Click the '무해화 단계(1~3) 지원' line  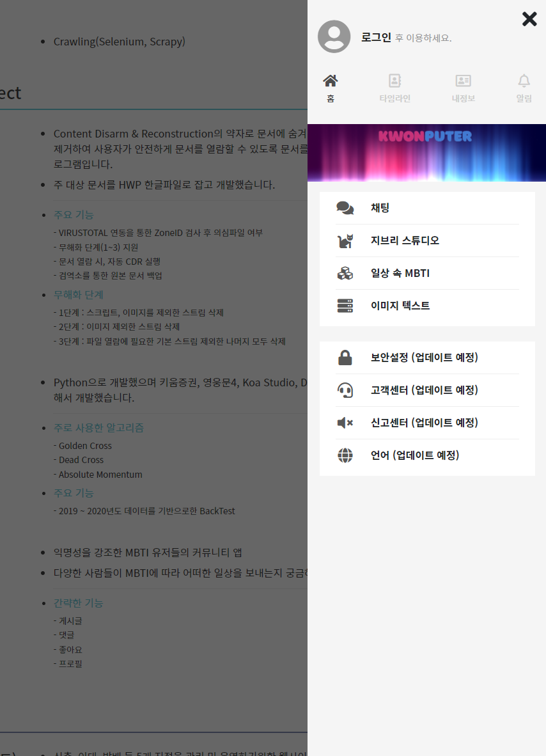(x=96, y=248)
